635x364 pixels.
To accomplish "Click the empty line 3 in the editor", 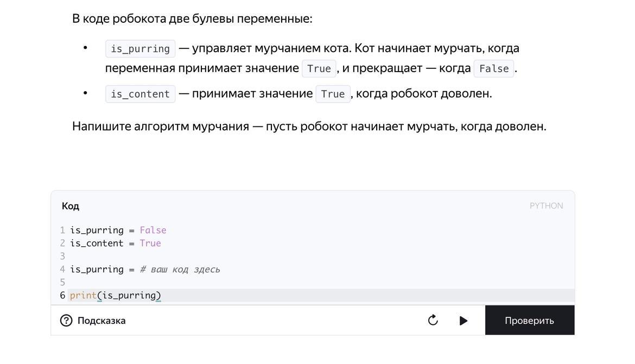I will (217, 257).
